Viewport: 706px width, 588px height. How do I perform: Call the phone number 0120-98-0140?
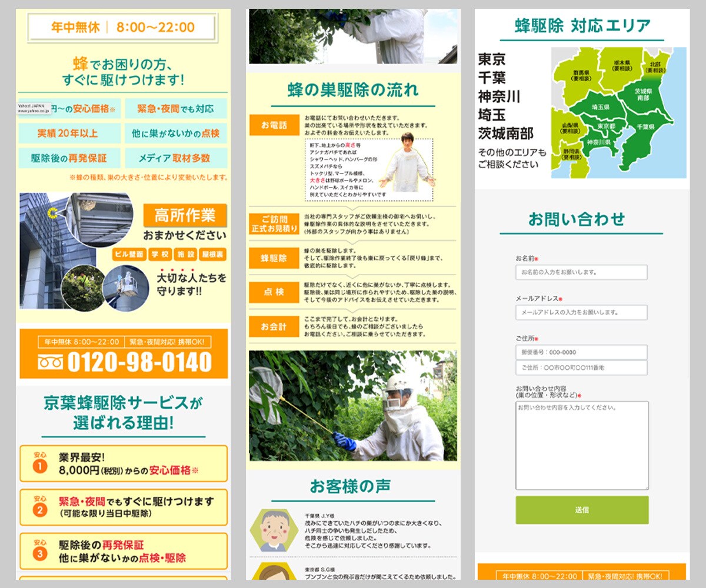pyautogui.click(x=139, y=363)
